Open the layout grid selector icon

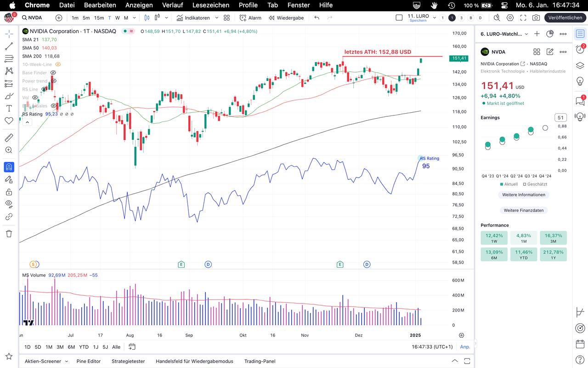[x=226, y=18]
